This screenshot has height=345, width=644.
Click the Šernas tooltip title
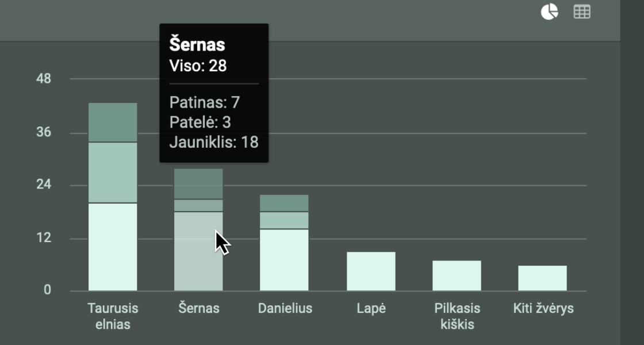pyautogui.click(x=197, y=45)
